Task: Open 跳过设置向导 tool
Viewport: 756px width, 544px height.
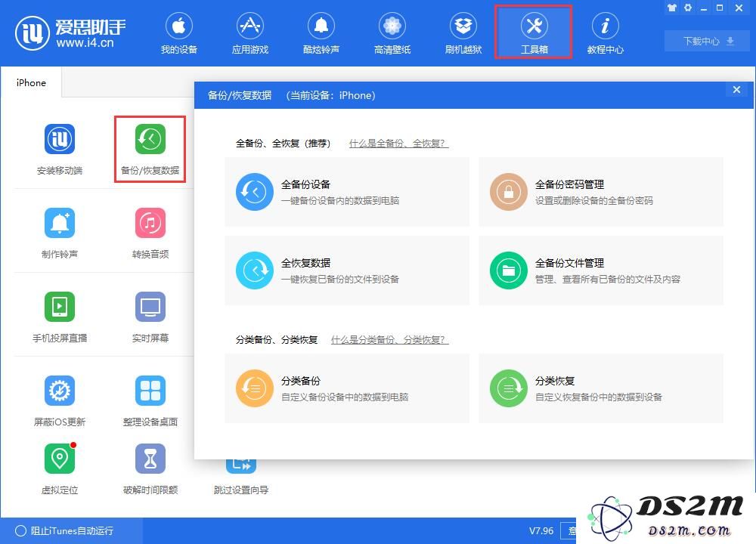Action: 241,478
